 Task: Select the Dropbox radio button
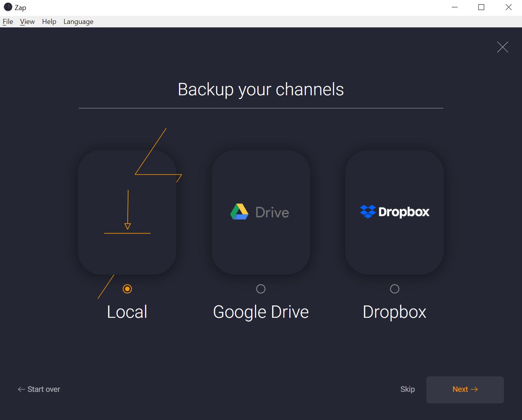(x=395, y=289)
